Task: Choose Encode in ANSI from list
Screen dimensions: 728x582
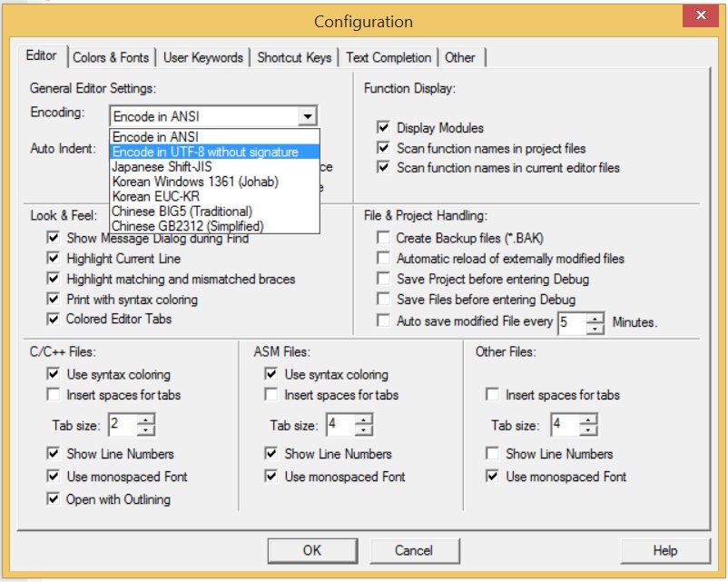Action: (x=214, y=137)
